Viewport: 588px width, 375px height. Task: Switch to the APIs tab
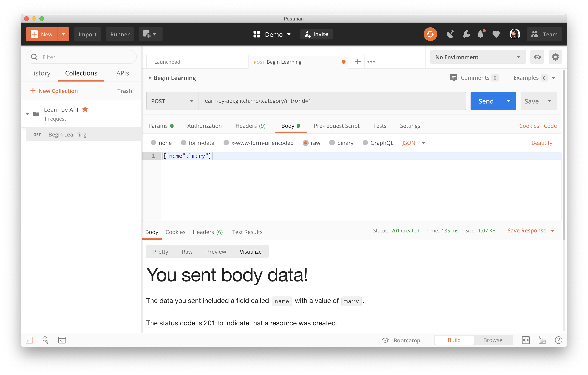[x=123, y=73]
